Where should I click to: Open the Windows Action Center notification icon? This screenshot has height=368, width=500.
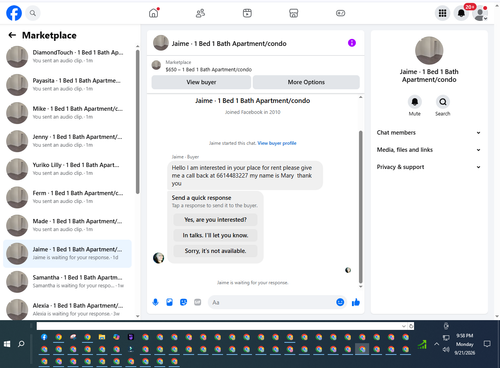click(x=487, y=344)
